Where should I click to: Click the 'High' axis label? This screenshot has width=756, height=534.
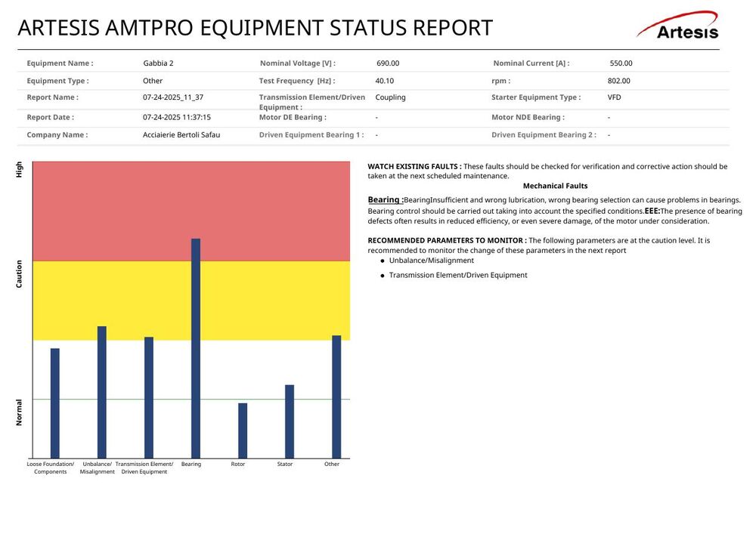(19, 169)
